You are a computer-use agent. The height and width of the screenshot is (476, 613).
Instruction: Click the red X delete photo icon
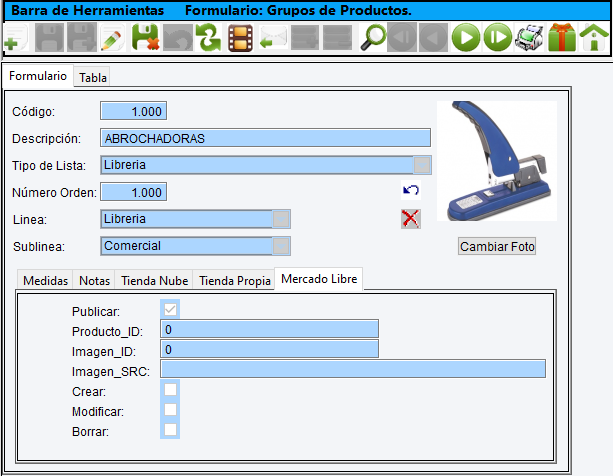pos(410,218)
